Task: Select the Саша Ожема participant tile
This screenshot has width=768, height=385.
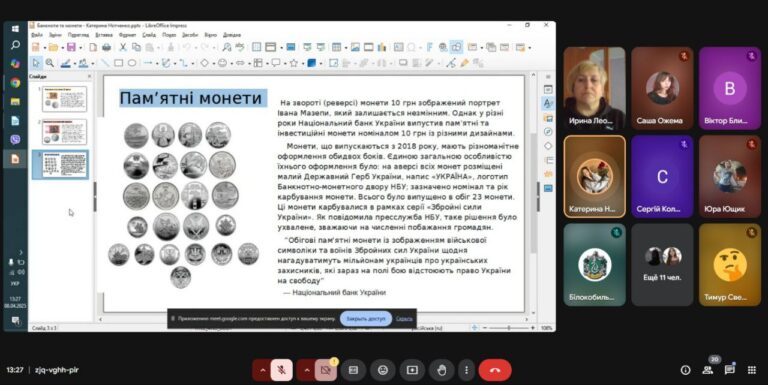Action: pyautogui.click(x=662, y=88)
